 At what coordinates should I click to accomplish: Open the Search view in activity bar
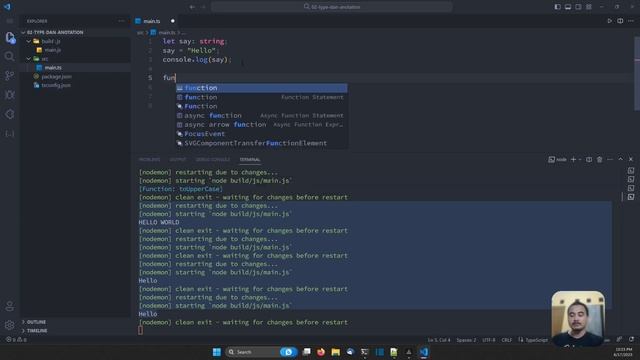click(x=9, y=56)
